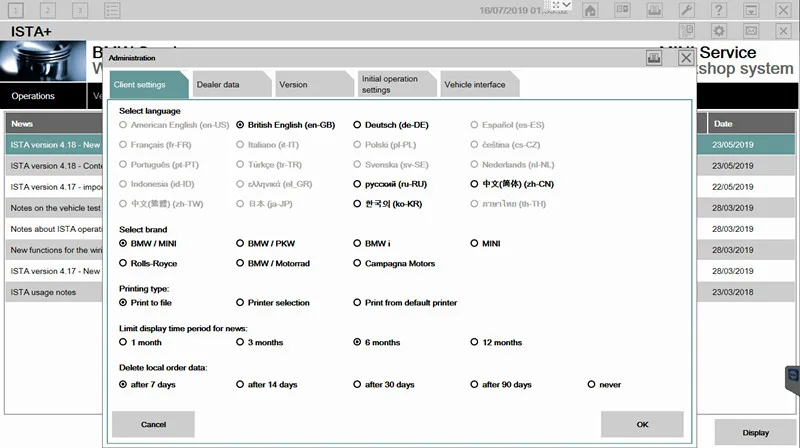The image size is (800, 448).
Task: Choose BMW / Motorrad brand
Action: pos(273,263)
